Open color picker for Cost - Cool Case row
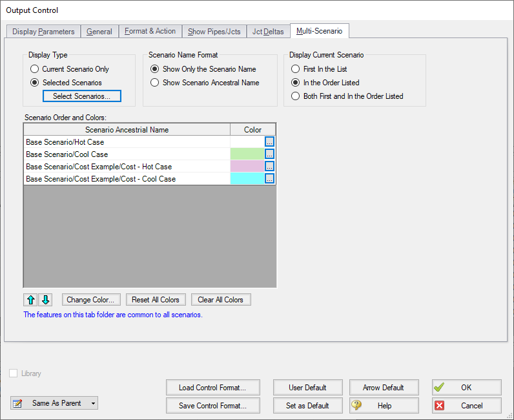The height and width of the screenshot is (420, 514). (269, 178)
